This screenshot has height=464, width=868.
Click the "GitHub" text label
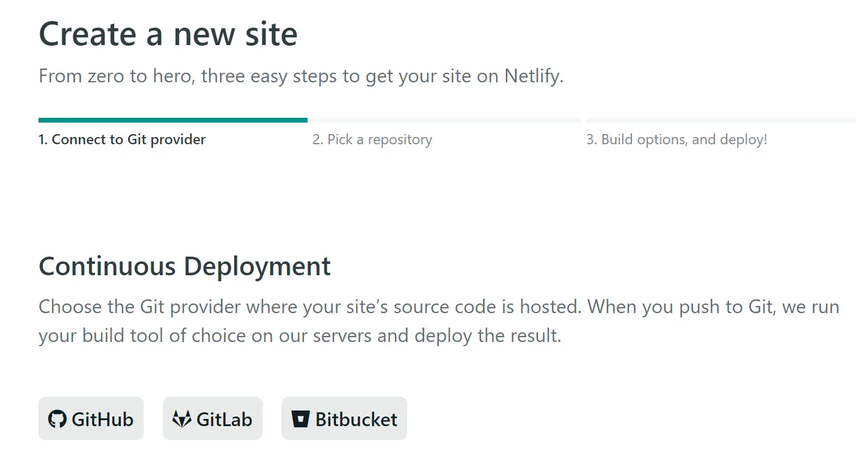tap(103, 419)
